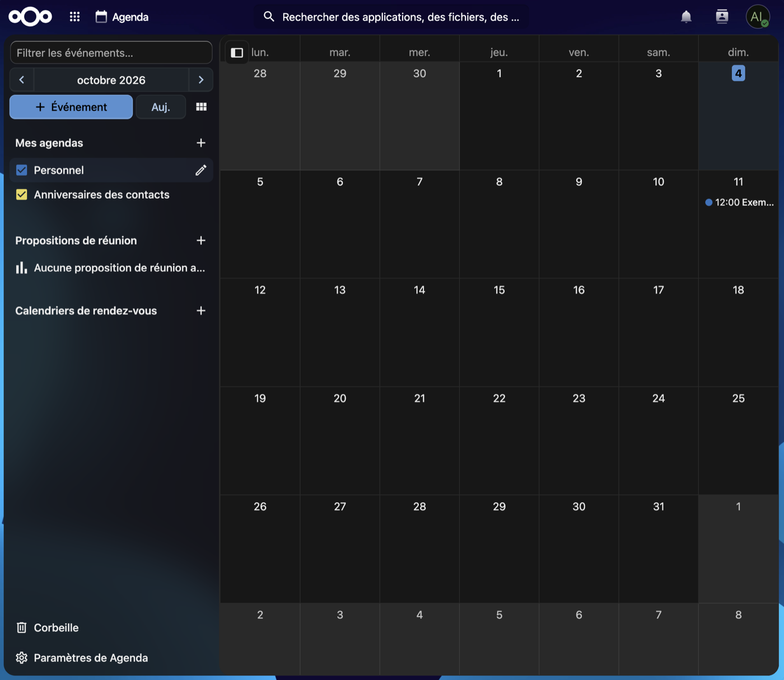This screenshot has height=680, width=784.
Task: Click the dim. column header
Action: coord(738,53)
